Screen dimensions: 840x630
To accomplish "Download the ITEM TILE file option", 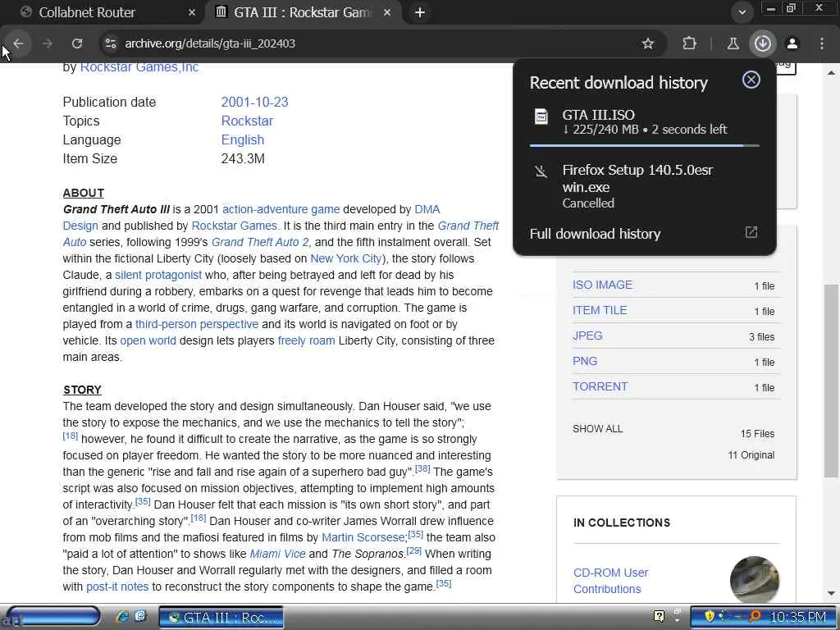I will tap(600, 310).
